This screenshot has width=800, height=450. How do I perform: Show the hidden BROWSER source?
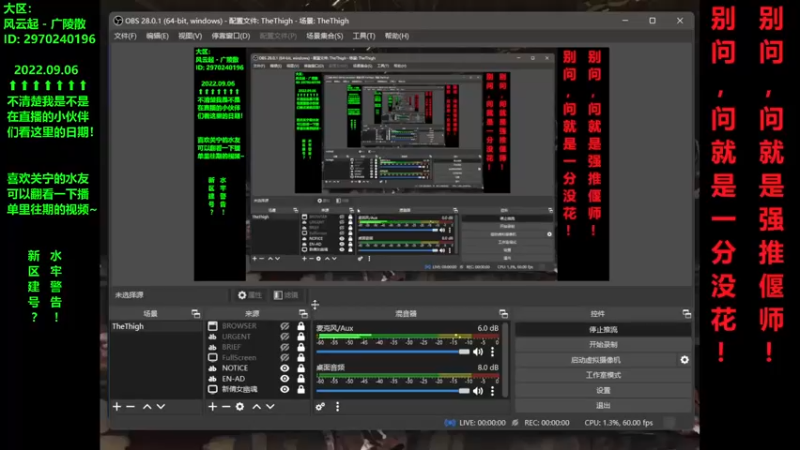tap(285, 326)
